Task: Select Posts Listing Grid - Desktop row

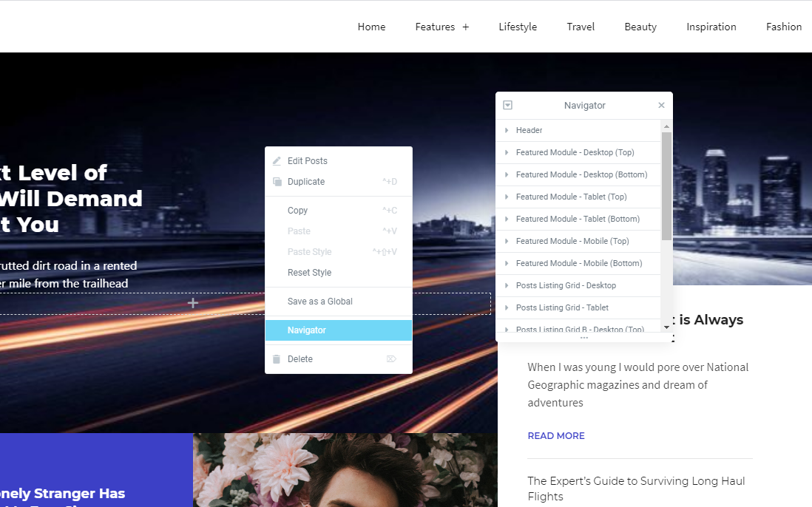Action: (578, 285)
